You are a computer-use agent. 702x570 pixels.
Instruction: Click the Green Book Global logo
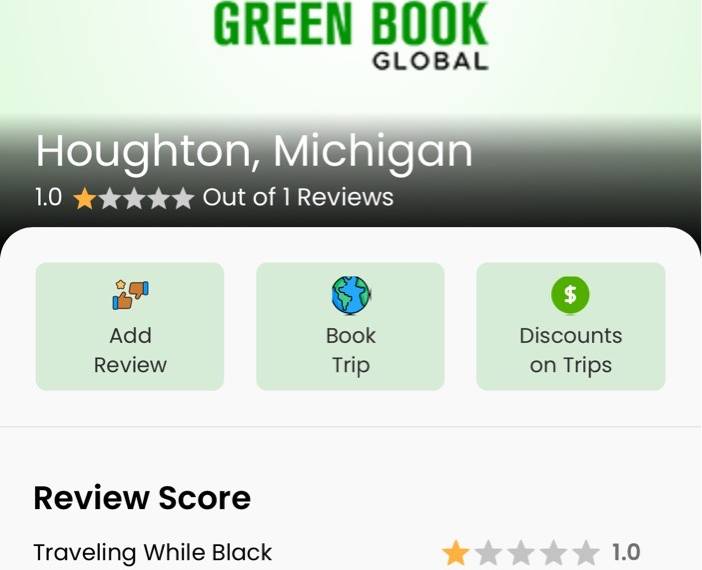tap(351, 36)
